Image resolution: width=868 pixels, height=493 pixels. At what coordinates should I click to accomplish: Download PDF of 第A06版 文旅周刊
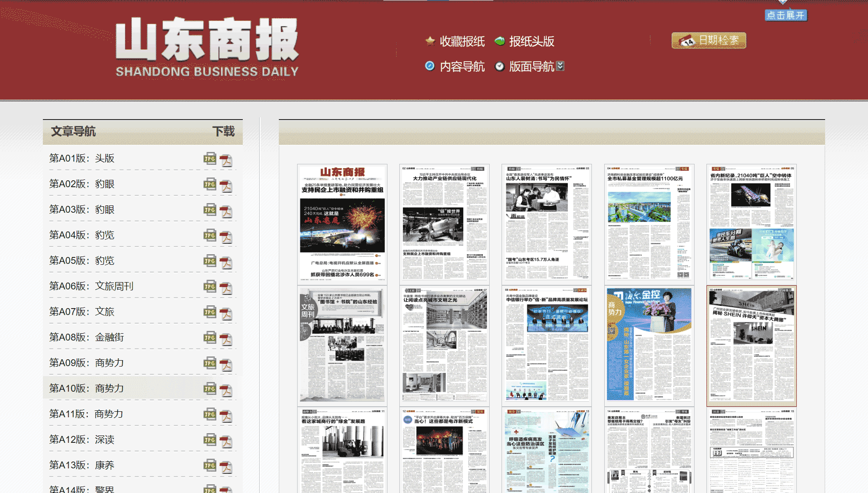pos(226,288)
